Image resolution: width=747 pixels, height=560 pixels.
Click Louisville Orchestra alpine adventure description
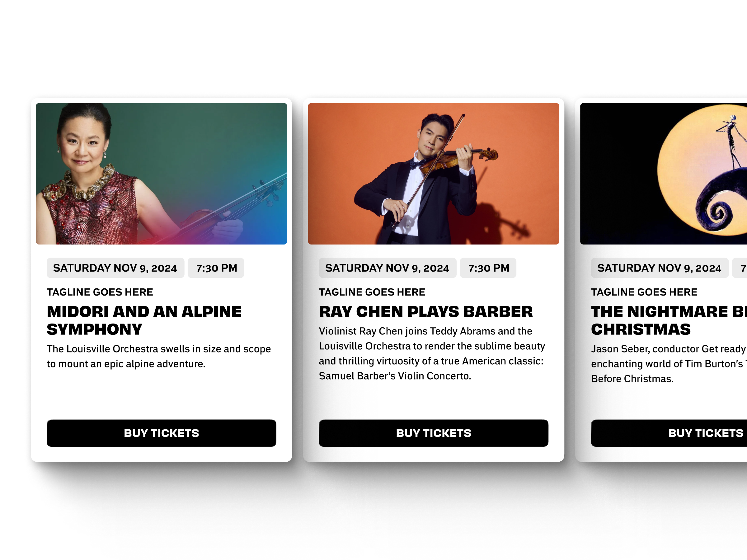coord(159,356)
